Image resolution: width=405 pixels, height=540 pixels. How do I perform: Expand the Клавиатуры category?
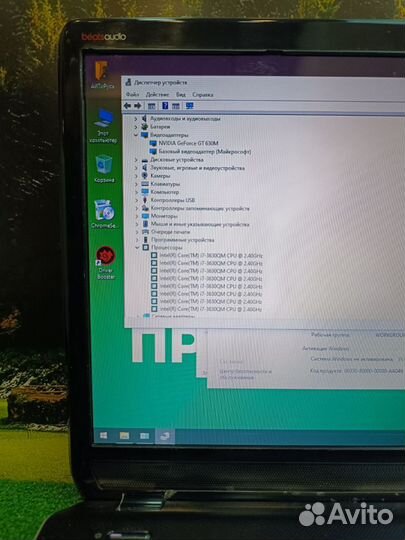click(x=136, y=184)
